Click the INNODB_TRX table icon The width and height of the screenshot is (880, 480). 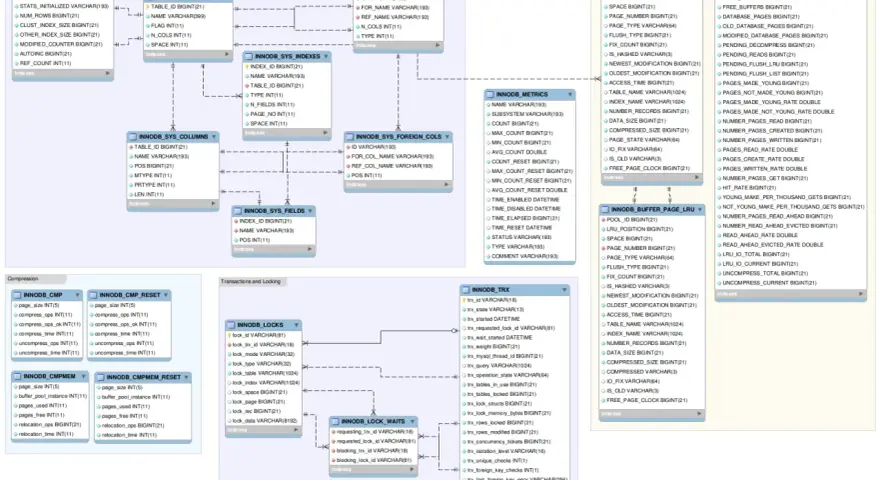point(466,290)
